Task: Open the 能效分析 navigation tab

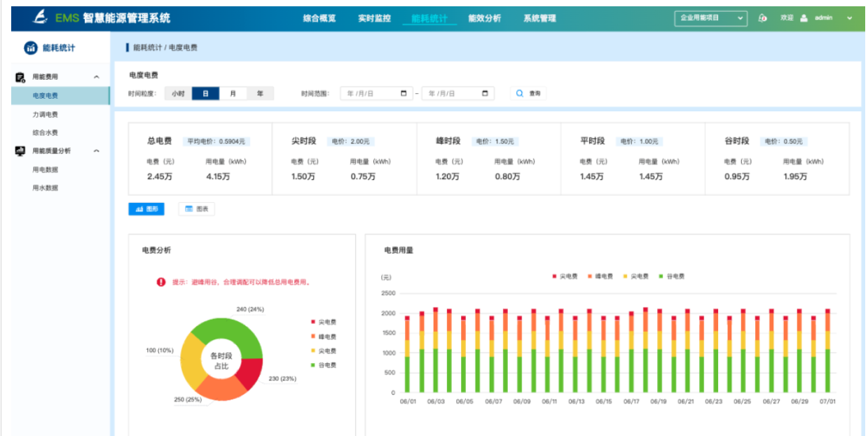Action: point(484,18)
